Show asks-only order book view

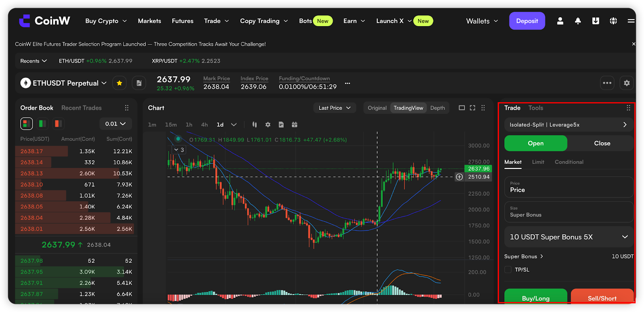pos(58,124)
